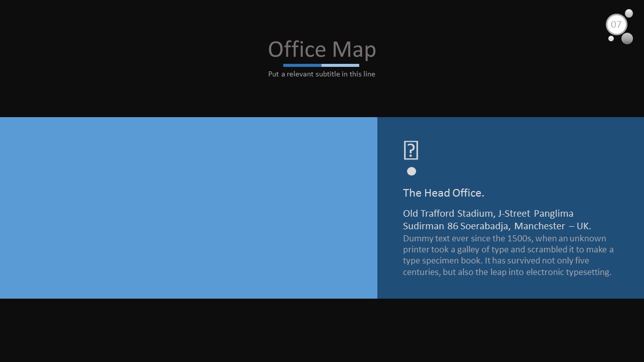Click the word 'Panglima' in the address

pos(553,213)
